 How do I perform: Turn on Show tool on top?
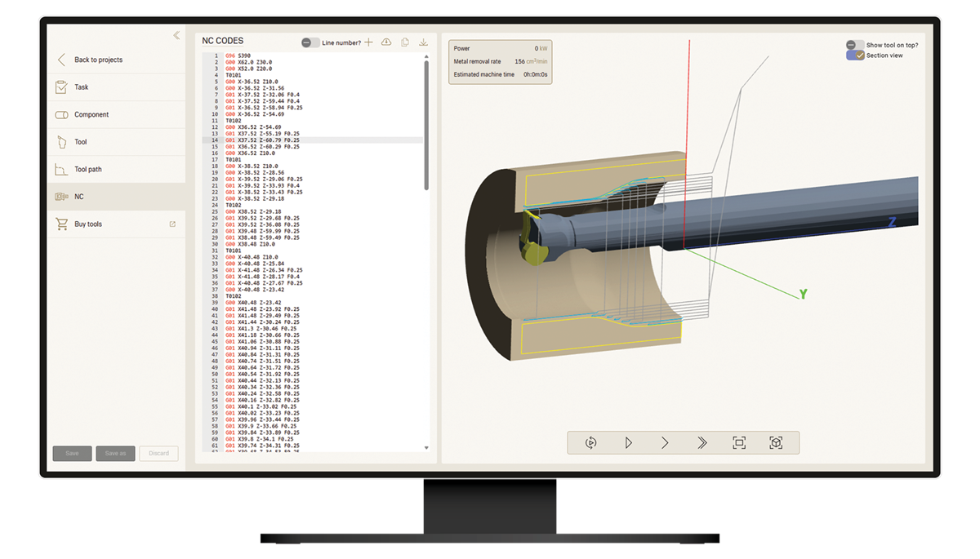point(855,45)
